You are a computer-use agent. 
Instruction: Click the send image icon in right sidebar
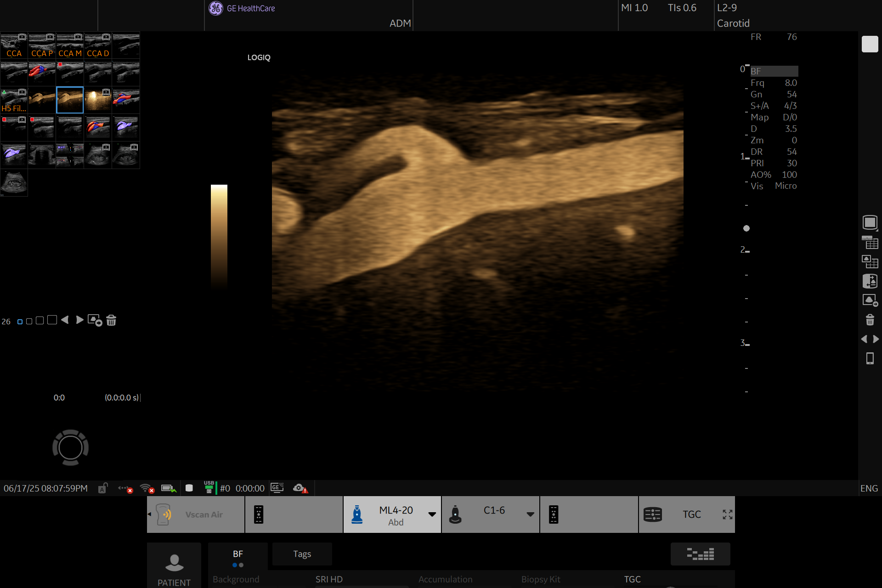coord(870,300)
